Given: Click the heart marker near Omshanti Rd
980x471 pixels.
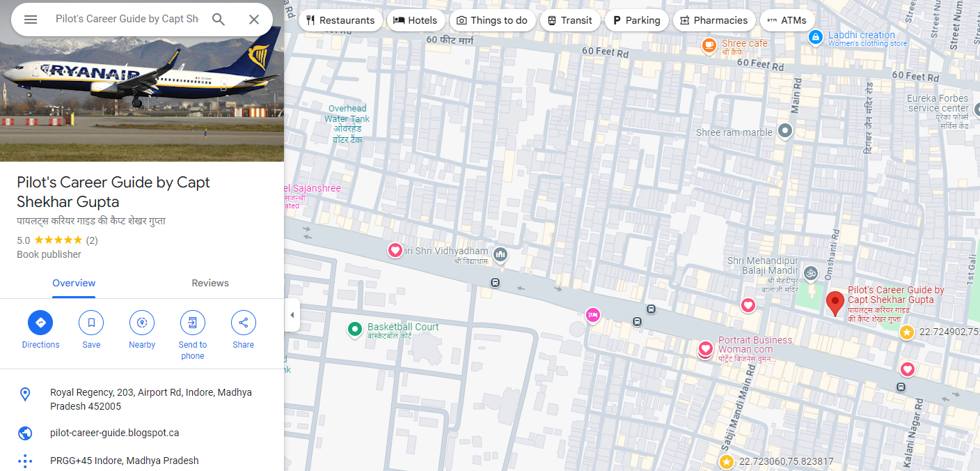Looking at the screenshot, I should point(748,305).
